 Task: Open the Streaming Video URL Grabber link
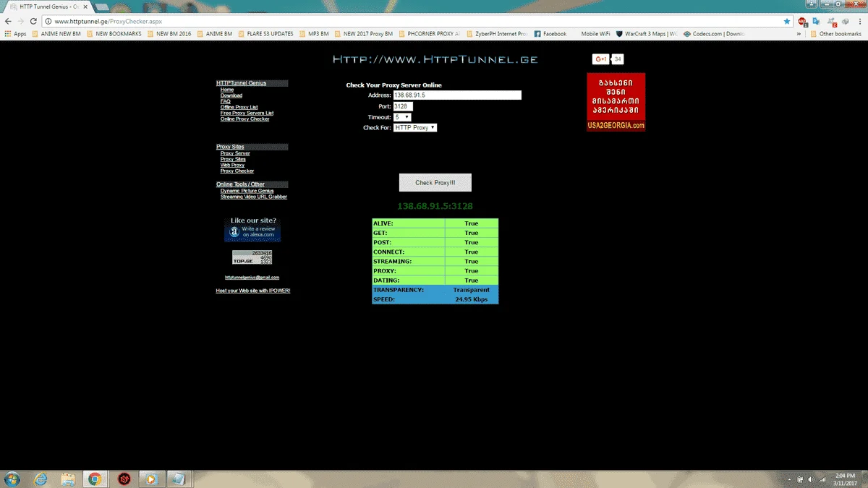pos(254,197)
